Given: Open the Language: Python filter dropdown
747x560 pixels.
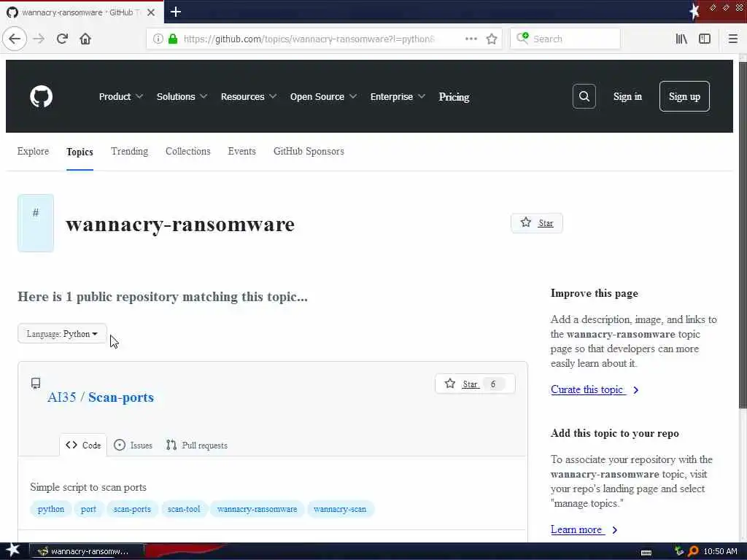Looking at the screenshot, I should pos(63,334).
